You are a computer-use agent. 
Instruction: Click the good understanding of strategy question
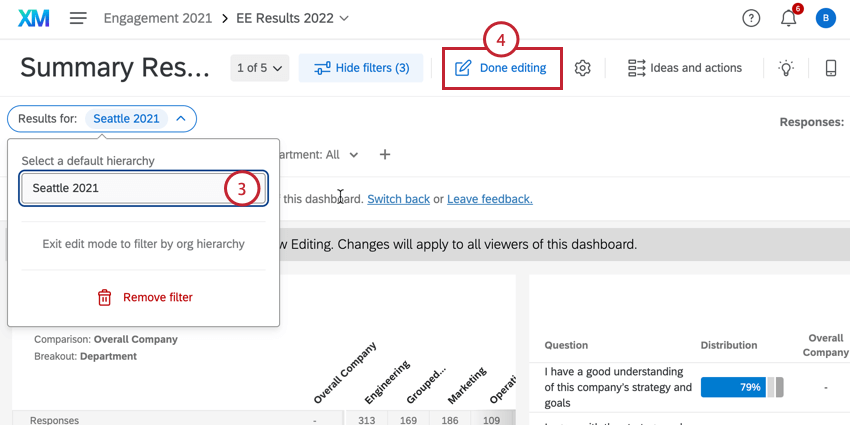618,388
